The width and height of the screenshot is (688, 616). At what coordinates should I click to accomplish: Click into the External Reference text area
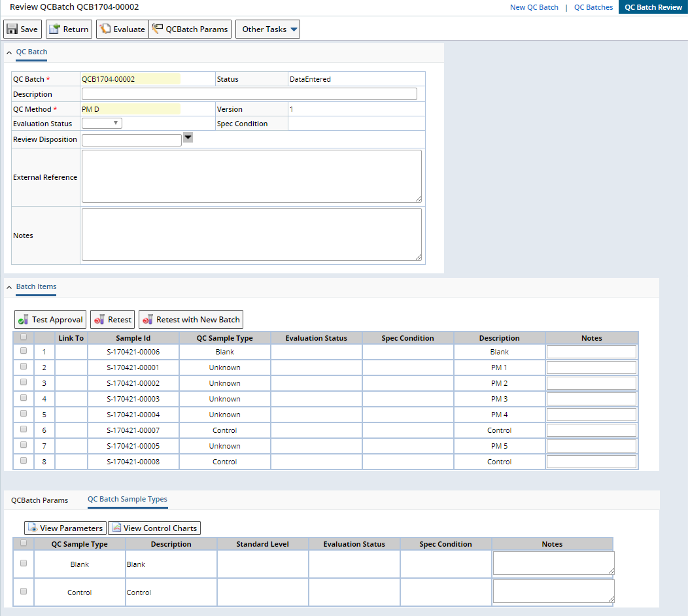coord(252,177)
